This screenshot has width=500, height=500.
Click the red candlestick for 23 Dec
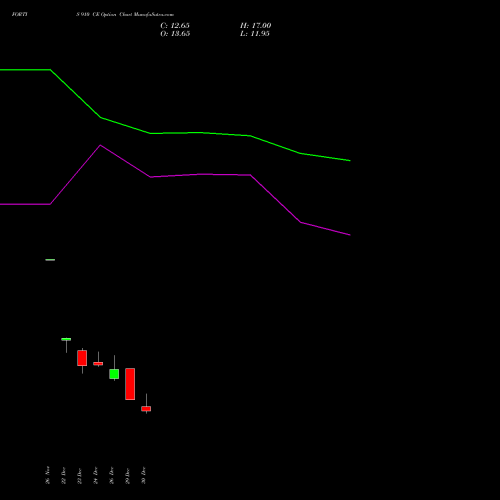point(82,358)
